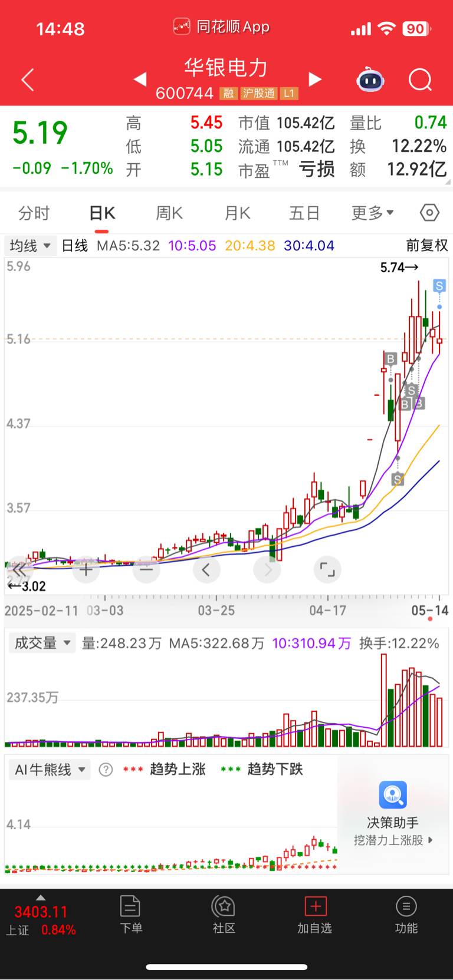Open the AI robot assistant icon
Screen dimensions: 453x980
370,80
